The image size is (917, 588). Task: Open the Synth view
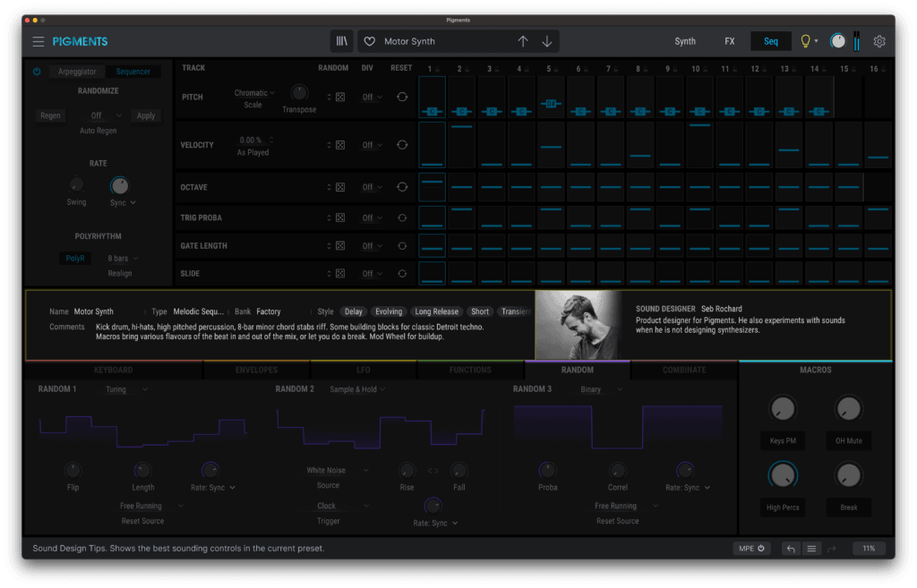tap(685, 41)
